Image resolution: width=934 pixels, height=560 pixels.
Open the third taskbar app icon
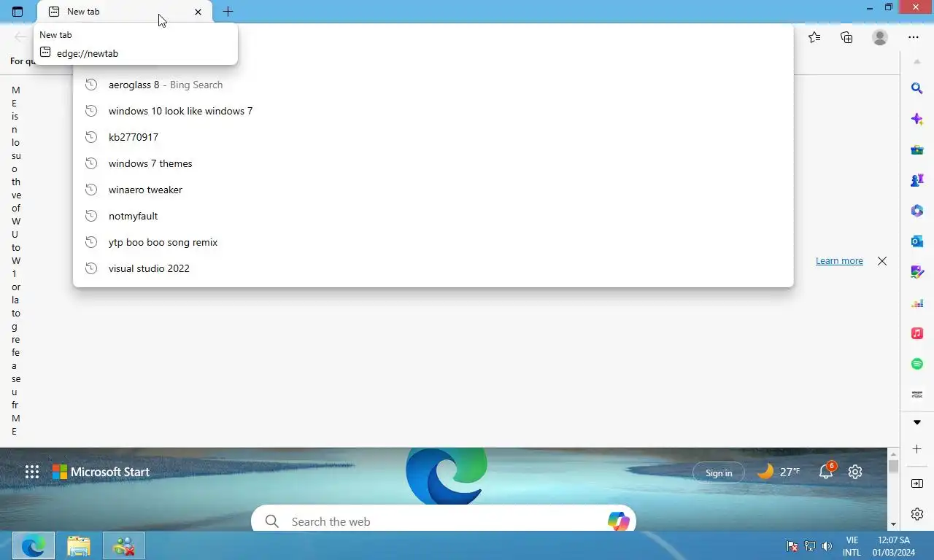pos(124,545)
